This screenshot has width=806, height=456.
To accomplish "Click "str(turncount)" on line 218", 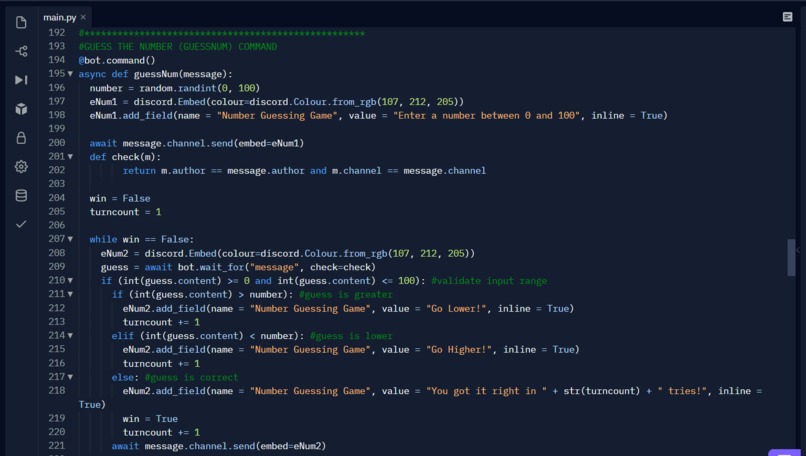I will coord(601,391).
